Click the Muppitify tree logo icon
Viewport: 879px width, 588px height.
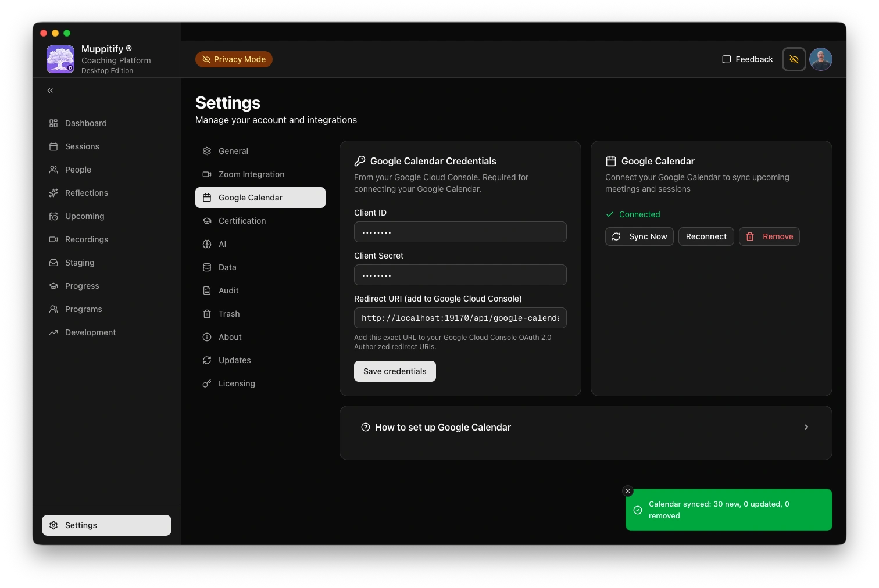[60, 59]
